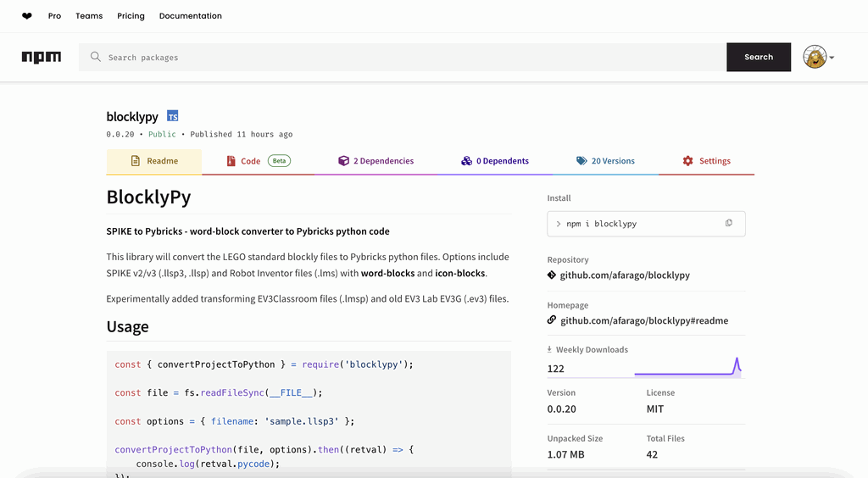
Task: Click the search magnifier icon
Action: click(x=96, y=57)
